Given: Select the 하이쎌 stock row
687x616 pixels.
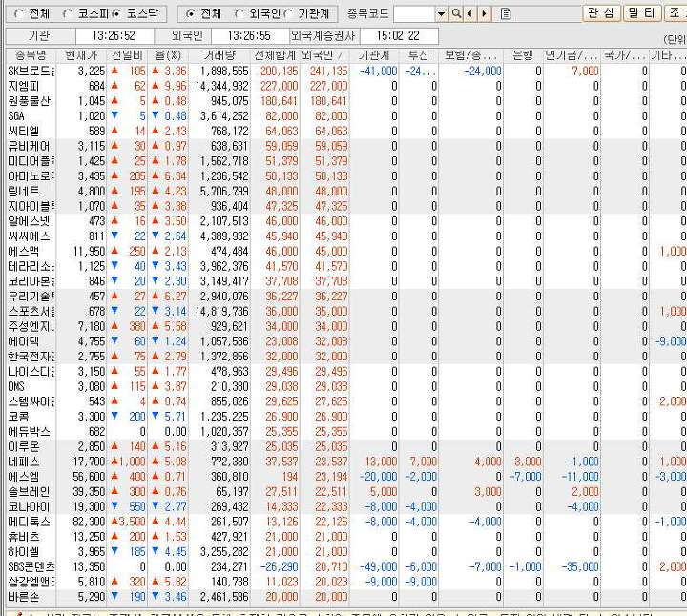Looking at the screenshot, I should [x=346, y=552].
